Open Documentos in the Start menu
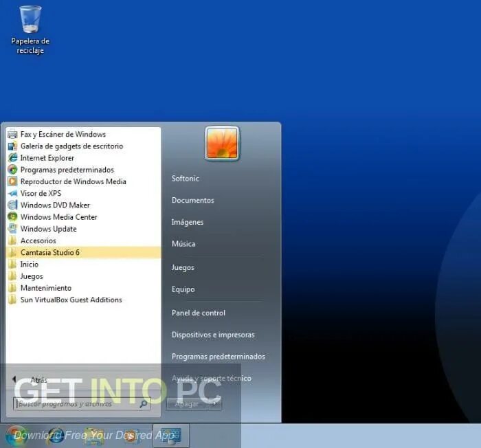This screenshot has width=481, height=448. (x=192, y=201)
